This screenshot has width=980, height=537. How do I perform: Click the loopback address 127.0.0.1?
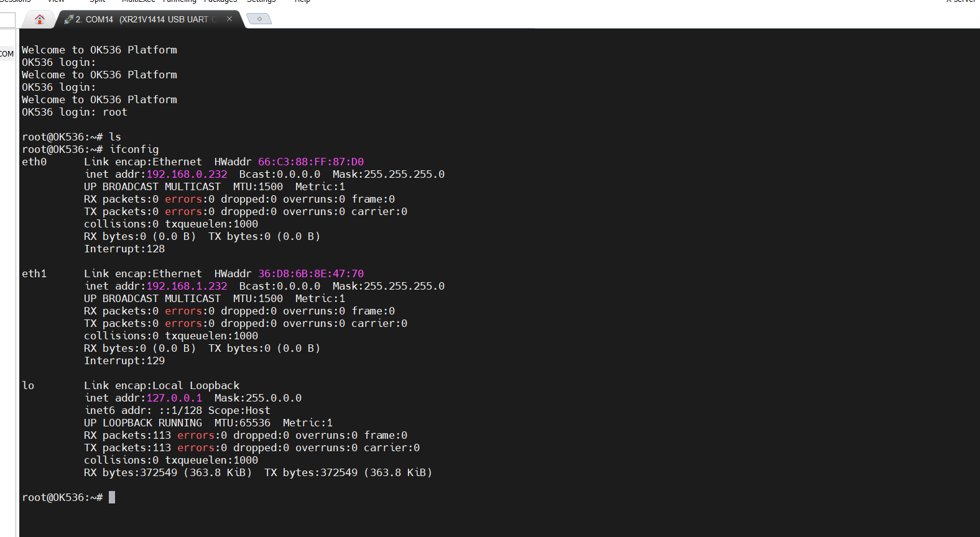pyautogui.click(x=174, y=398)
